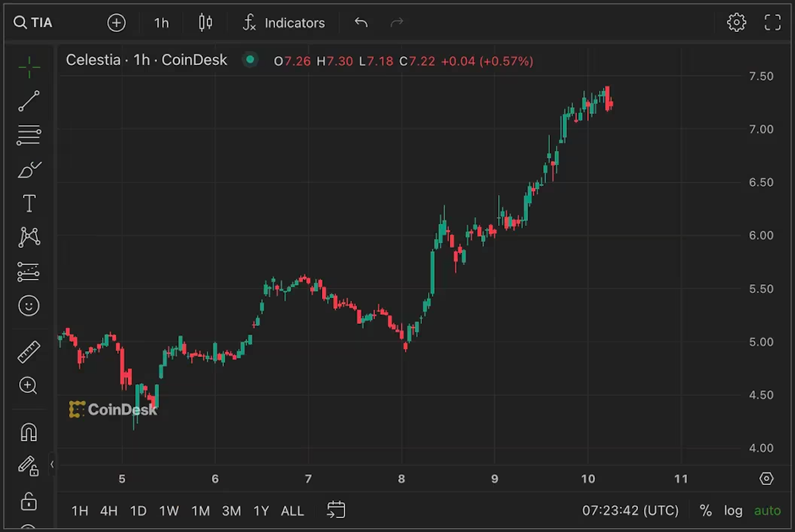Collapse the left drawing toolbar
This screenshot has width=795, height=532.
click(x=52, y=464)
